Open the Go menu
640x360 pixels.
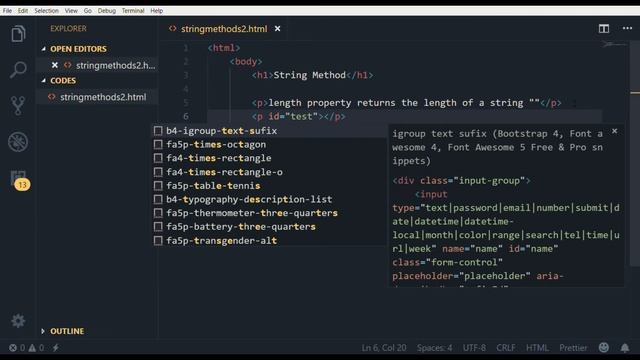pos(88,11)
